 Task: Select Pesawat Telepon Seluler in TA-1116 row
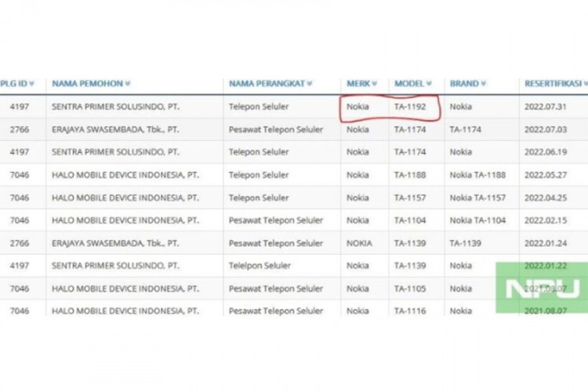pos(276,311)
